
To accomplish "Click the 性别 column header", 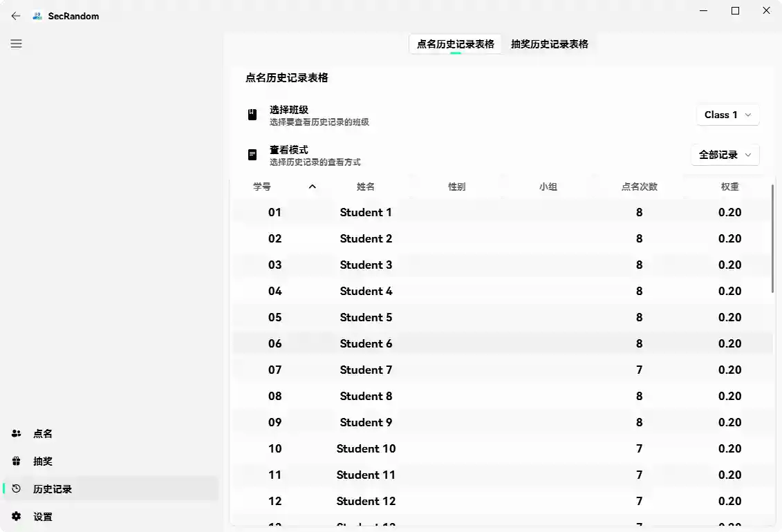I will click(456, 187).
